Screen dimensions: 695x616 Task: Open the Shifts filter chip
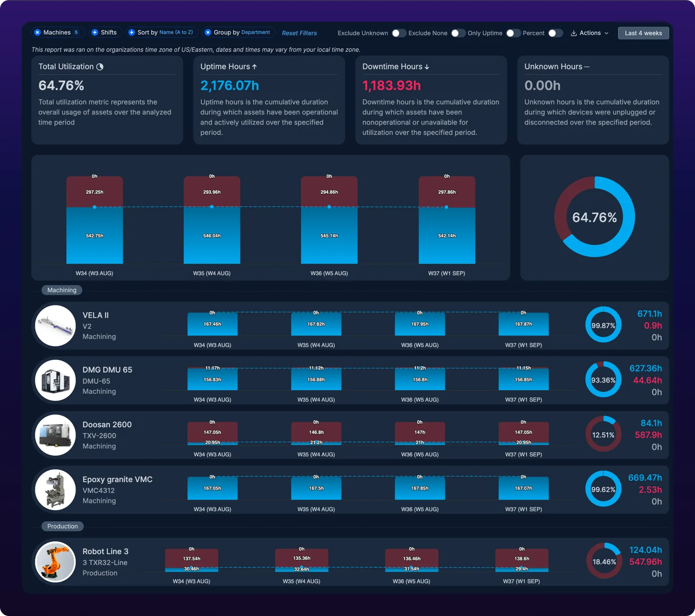[105, 33]
